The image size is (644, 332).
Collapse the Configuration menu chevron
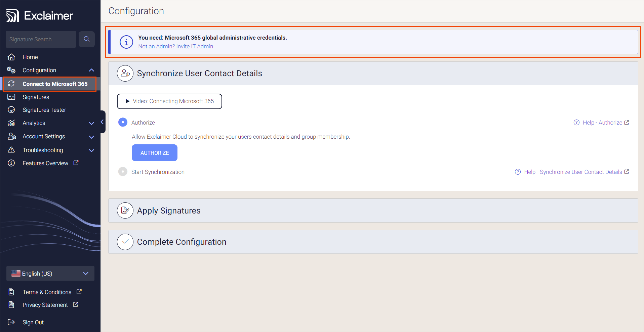click(91, 70)
